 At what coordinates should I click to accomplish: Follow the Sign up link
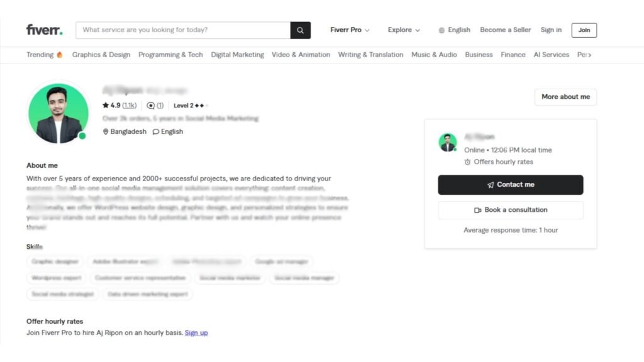pos(196,332)
